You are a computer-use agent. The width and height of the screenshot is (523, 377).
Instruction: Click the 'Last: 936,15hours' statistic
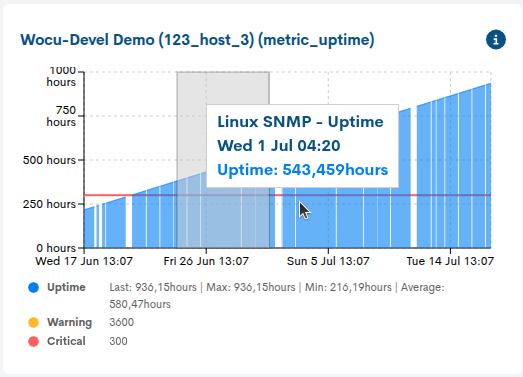click(x=153, y=287)
